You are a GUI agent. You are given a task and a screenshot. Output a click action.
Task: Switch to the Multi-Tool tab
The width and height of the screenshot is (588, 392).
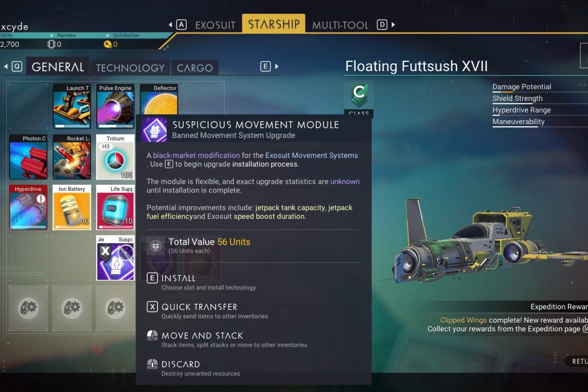click(x=340, y=25)
